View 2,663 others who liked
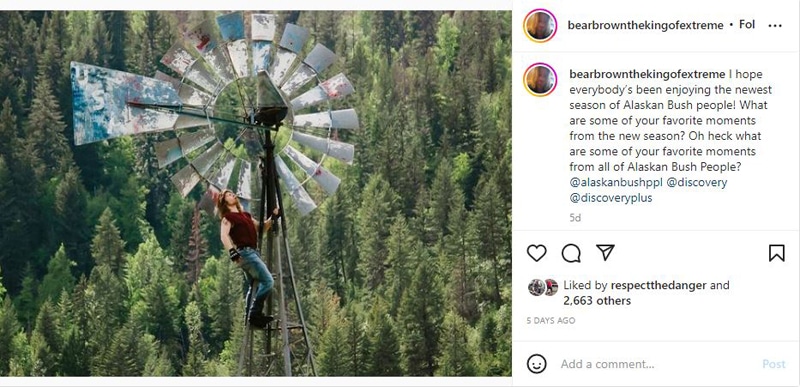 tap(597, 301)
